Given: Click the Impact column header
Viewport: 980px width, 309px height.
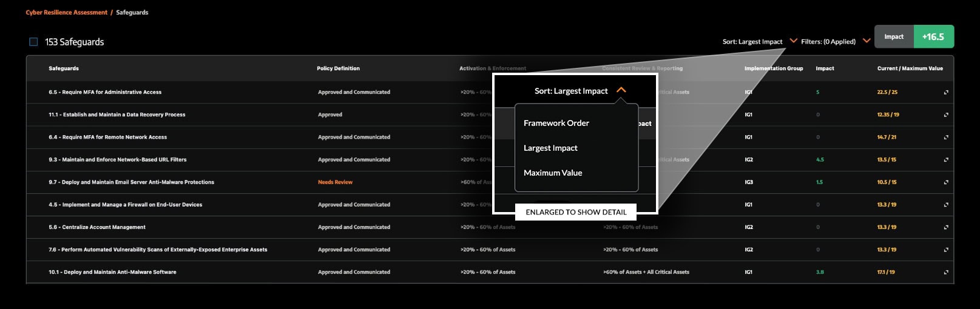Looking at the screenshot, I should point(825,68).
